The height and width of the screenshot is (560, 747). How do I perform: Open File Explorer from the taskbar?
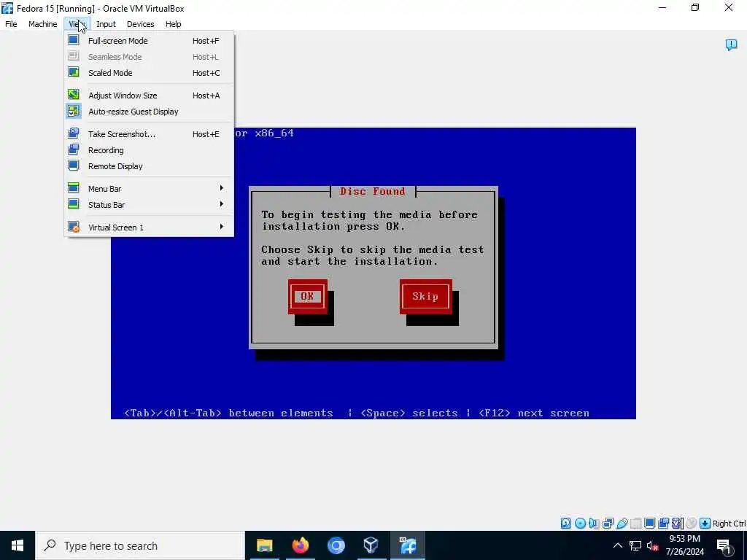[264, 545]
